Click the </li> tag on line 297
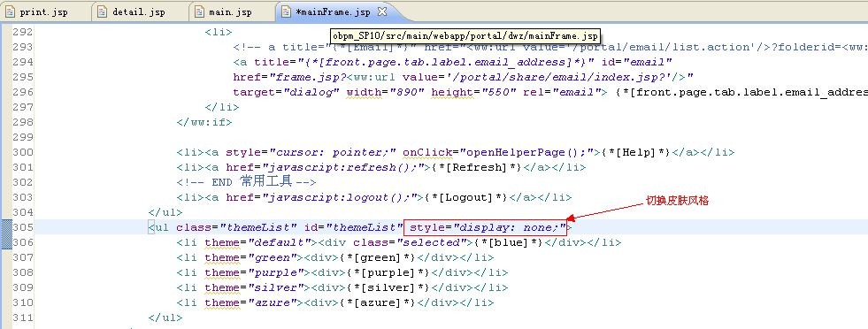 (222, 107)
